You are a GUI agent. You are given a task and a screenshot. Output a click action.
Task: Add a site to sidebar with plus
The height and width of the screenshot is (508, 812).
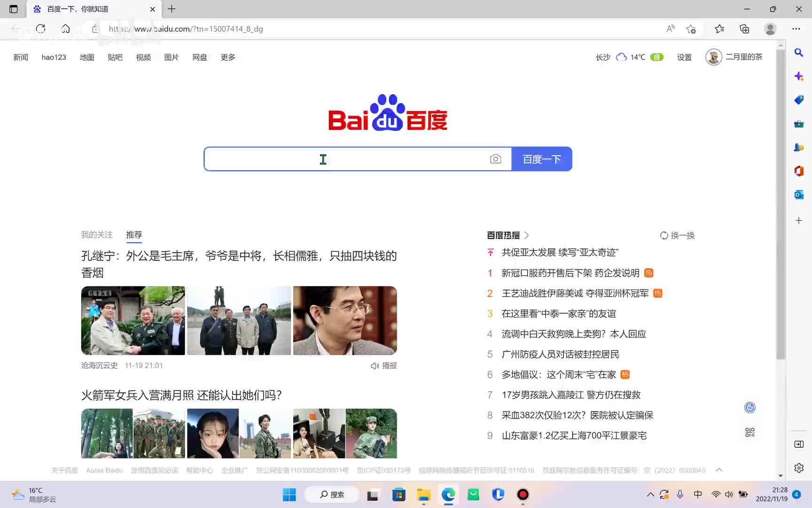pos(799,221)
